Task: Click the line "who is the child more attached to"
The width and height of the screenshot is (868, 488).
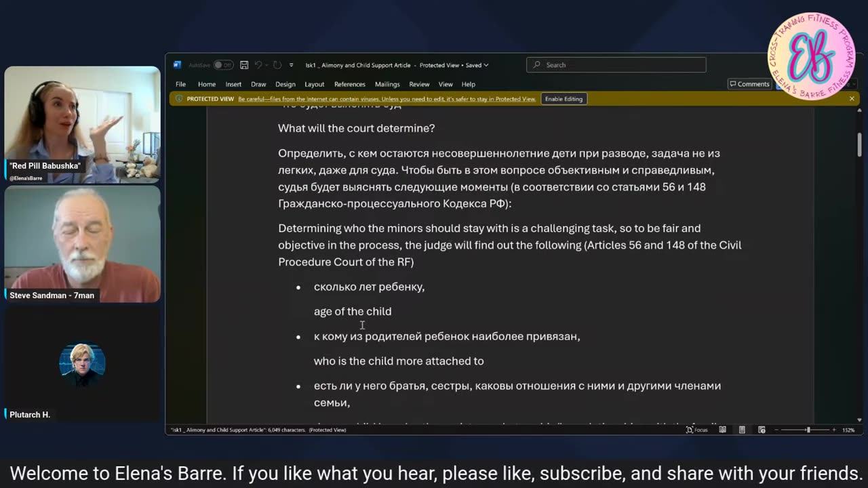Action: (x=399, y=361)
